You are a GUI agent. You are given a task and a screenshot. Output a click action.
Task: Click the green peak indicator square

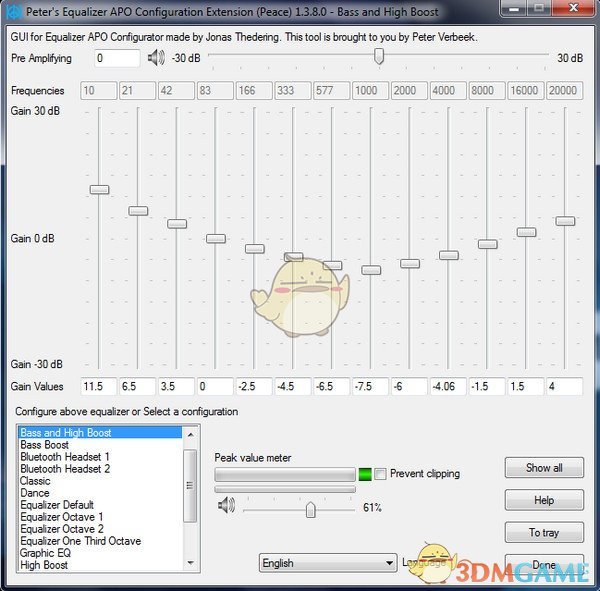pyautogui.click(x=365, y=474)
